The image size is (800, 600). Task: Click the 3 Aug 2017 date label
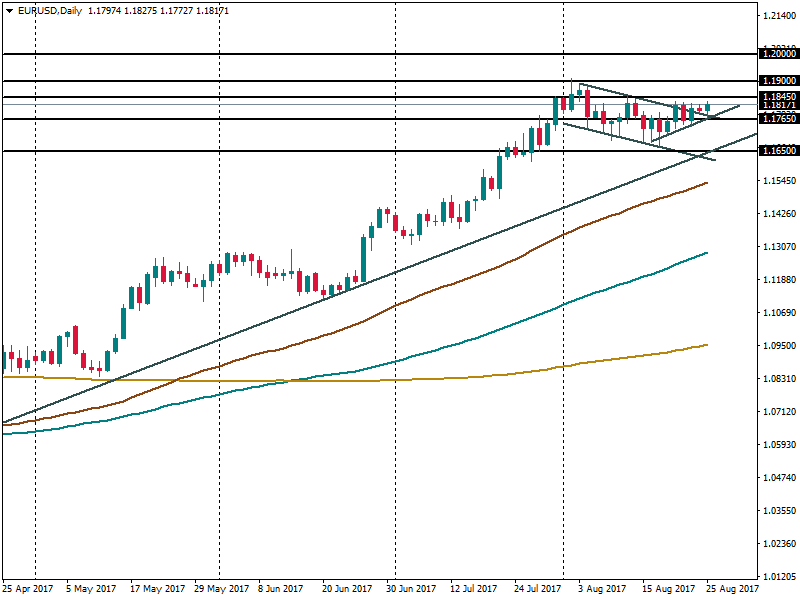[602, 589]
